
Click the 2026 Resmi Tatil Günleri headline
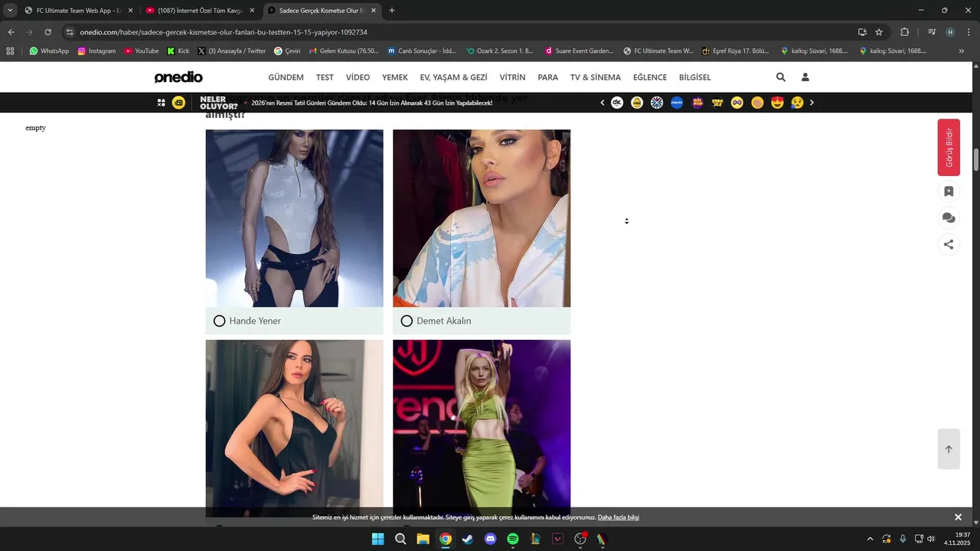pos(371,103)
